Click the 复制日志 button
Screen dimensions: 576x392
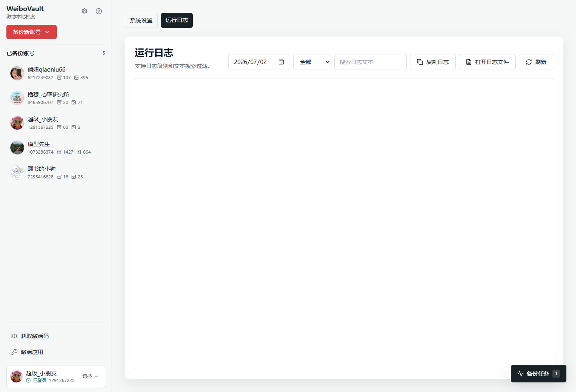point(433,62)
